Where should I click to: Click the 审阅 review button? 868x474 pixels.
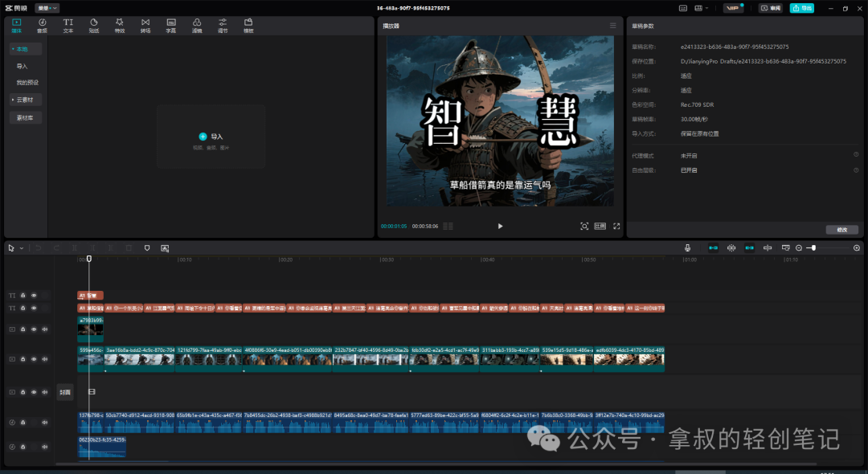point(771,8)
